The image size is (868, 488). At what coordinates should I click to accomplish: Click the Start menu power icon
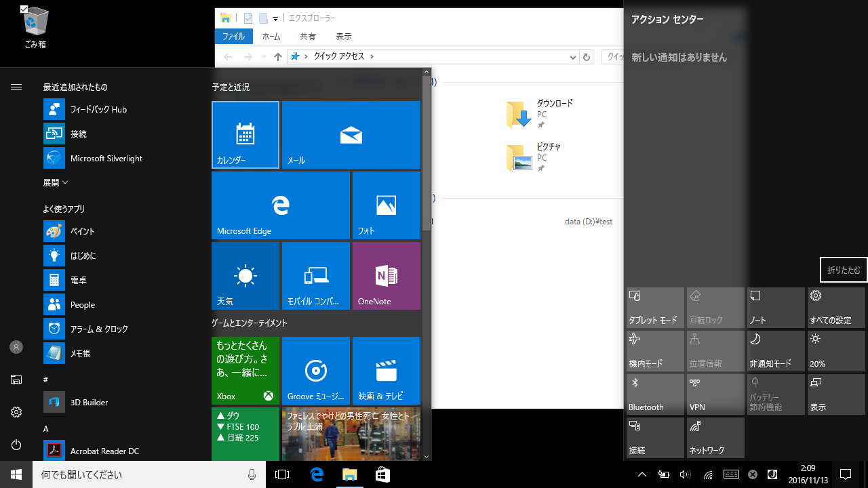[16, 445]
